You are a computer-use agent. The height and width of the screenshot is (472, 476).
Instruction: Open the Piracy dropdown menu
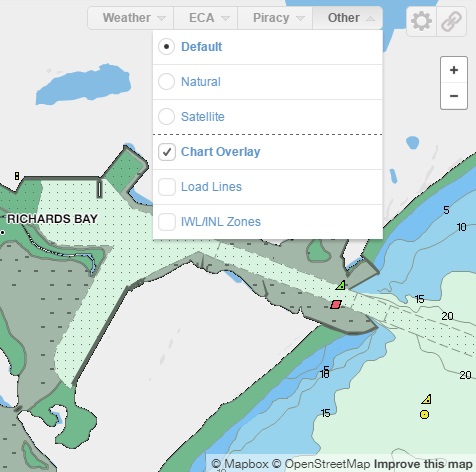275,18
